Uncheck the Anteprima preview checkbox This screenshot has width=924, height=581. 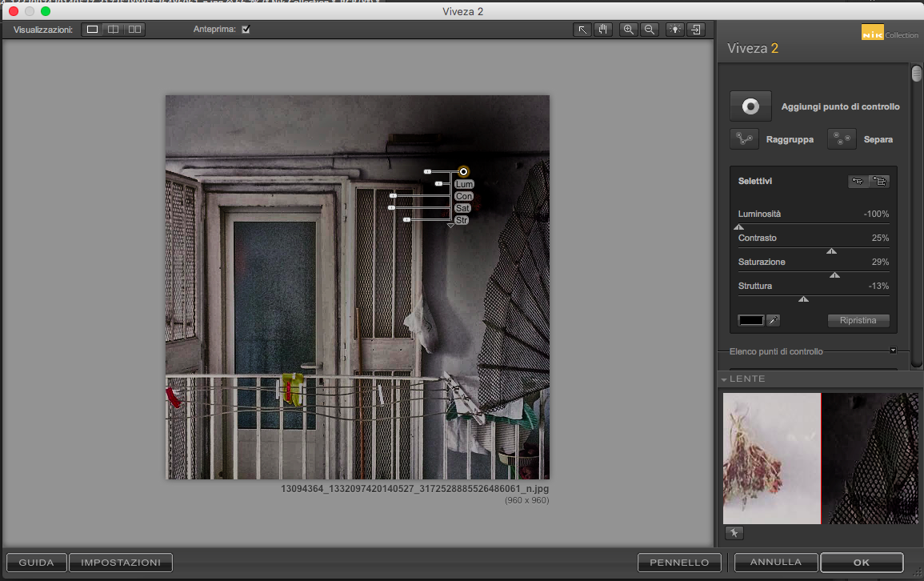tap(246, 30)
